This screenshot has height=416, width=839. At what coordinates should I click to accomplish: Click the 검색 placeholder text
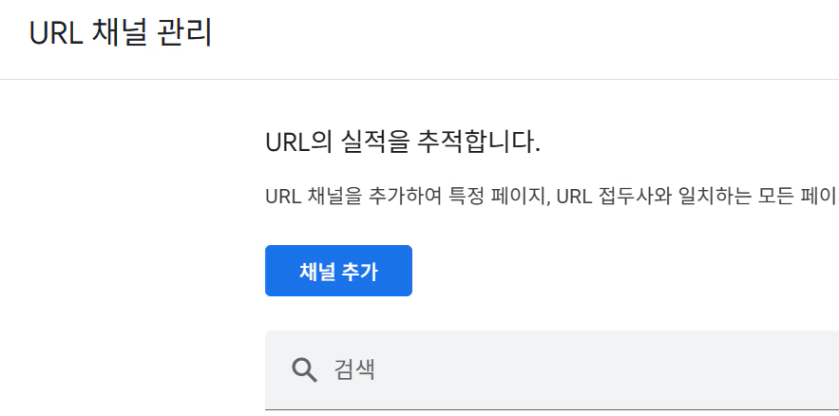point(354,369)
